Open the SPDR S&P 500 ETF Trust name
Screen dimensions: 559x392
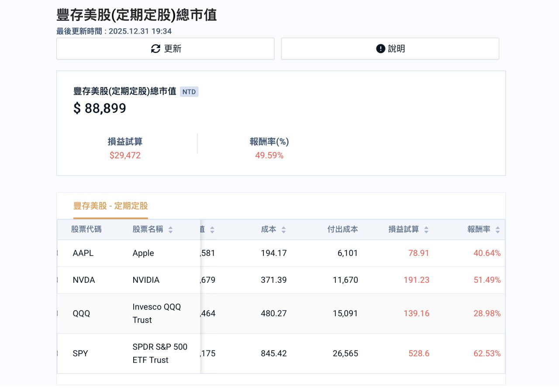[x=159, y=353]
